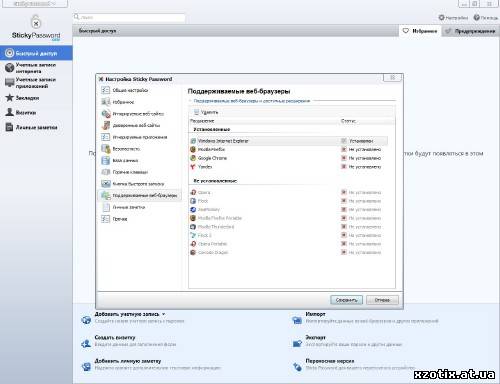Click Opera browser icon in uninstalled list
The height and width of the screenshot is (384, 500).
point(193,192)
